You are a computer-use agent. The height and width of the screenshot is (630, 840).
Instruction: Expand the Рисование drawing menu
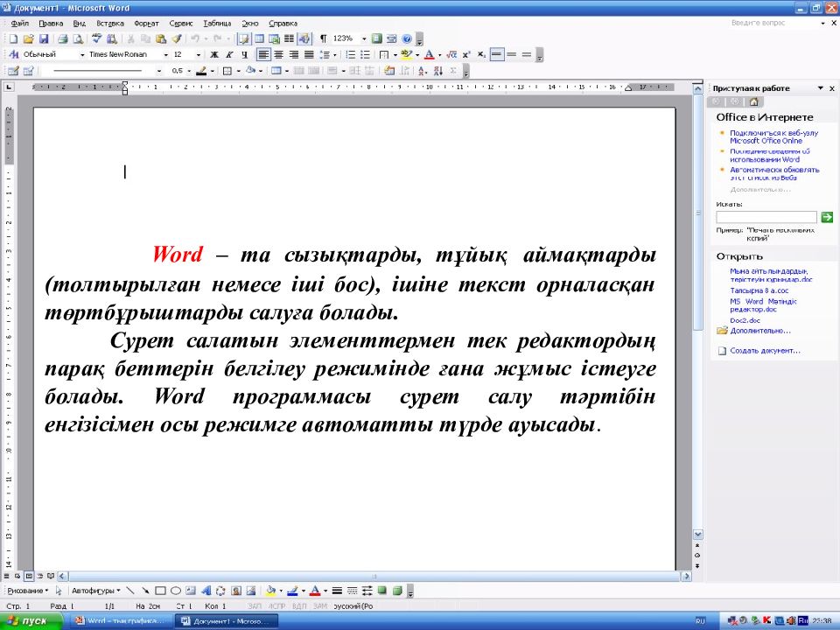(x=27, y=591)
